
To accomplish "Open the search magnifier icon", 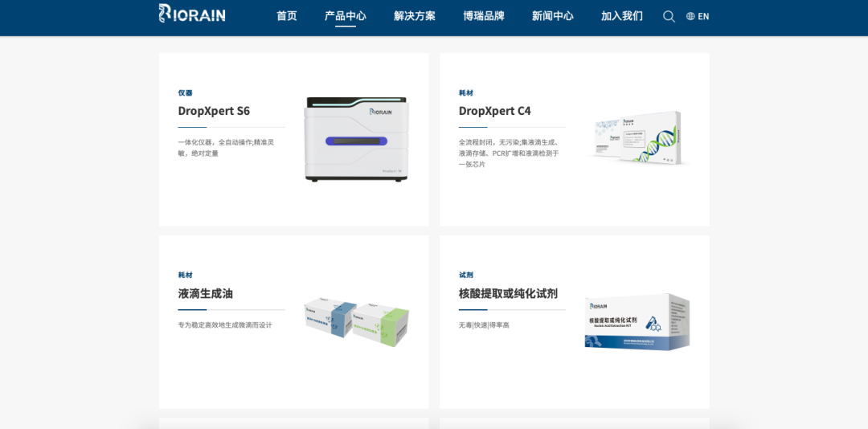I will coord(669,17).
